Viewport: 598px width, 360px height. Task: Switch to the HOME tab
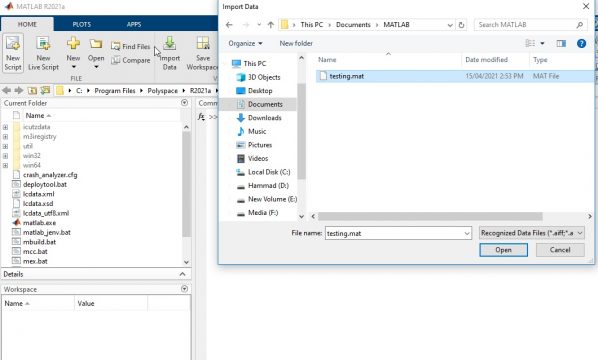[x=27, y=24]
